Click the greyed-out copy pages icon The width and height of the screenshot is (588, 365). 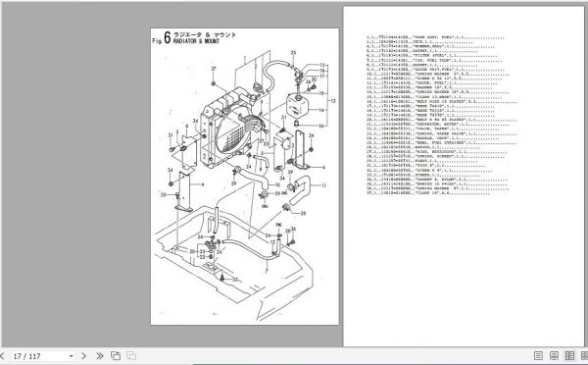[131, 355]
